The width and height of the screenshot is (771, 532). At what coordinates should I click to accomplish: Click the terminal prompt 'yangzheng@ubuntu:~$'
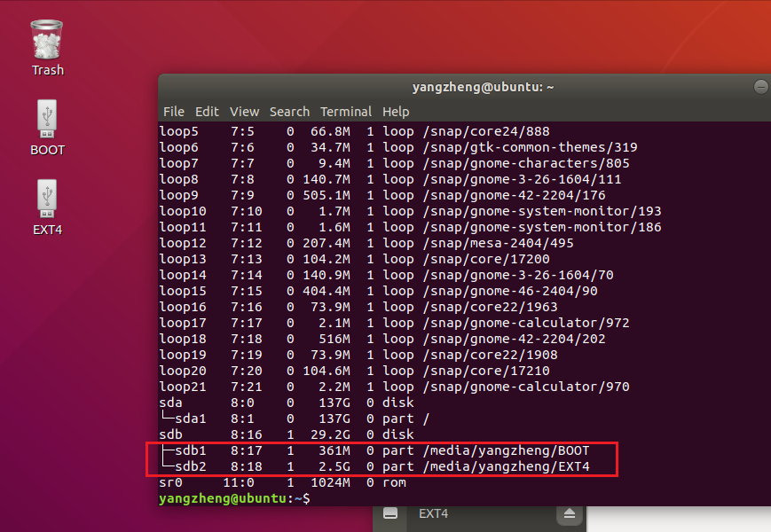coord(234,498)
